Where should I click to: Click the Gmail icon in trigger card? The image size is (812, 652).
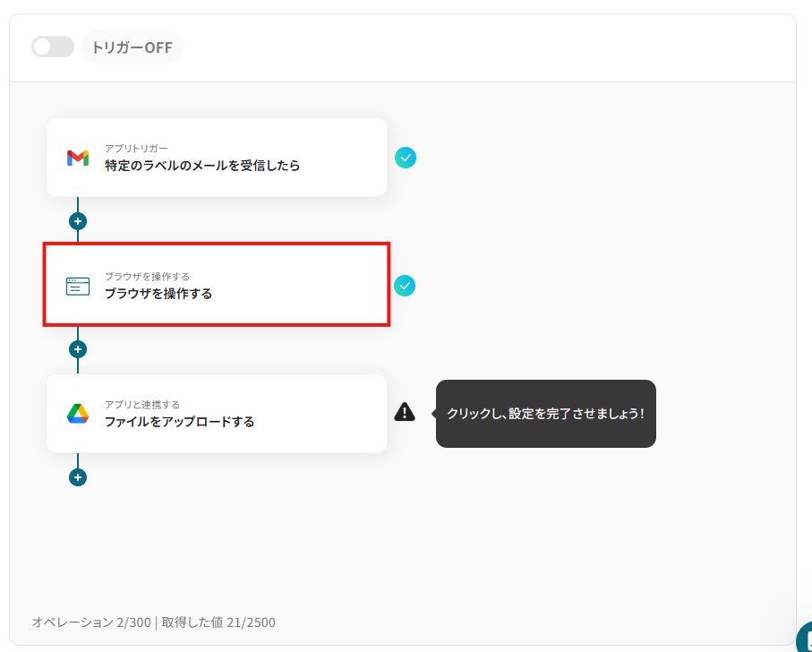click(x=78, y=158)
